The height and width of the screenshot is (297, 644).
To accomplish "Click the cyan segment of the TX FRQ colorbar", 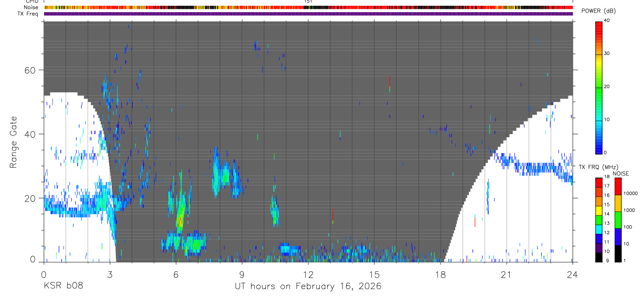I will [598, 229].
